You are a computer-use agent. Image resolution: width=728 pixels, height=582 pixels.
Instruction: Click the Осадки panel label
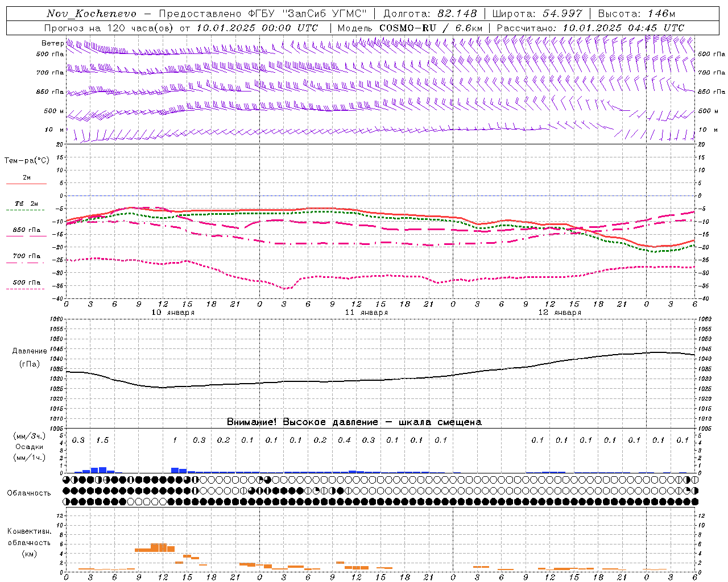click(x=30, y=447)
